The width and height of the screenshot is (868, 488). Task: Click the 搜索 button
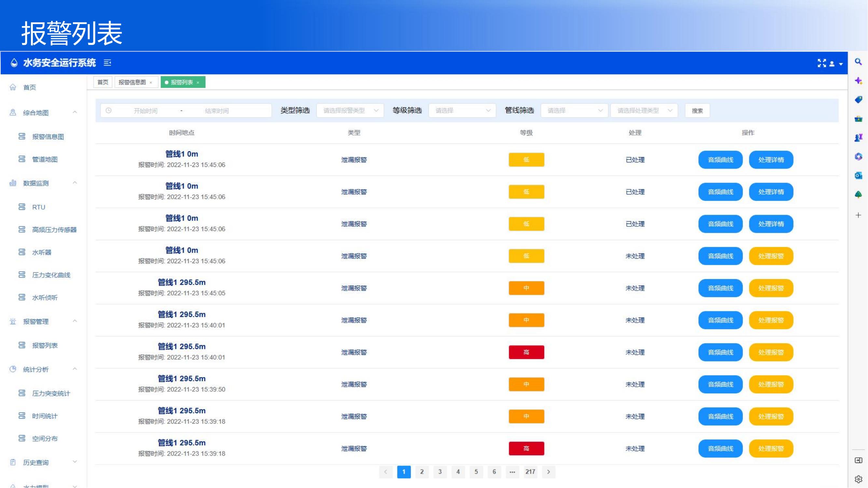click(x=697, y=111)
